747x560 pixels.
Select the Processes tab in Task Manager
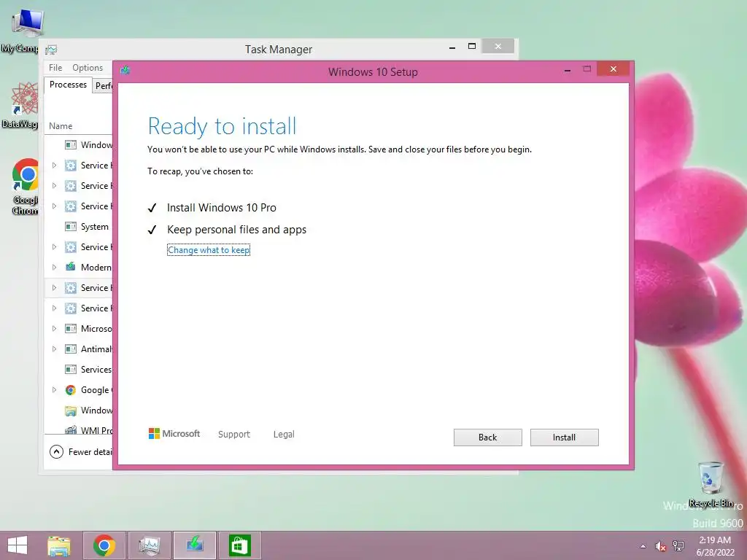68,85
